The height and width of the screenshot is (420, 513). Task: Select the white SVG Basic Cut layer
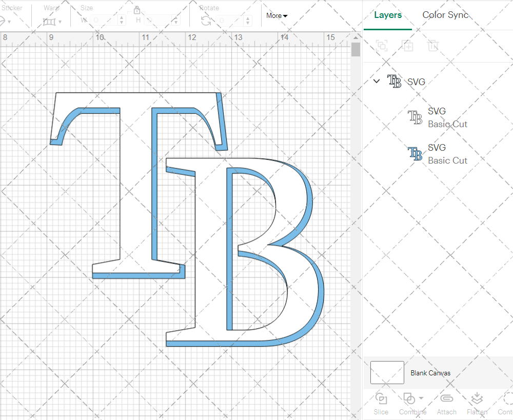[x=446, y=117]
